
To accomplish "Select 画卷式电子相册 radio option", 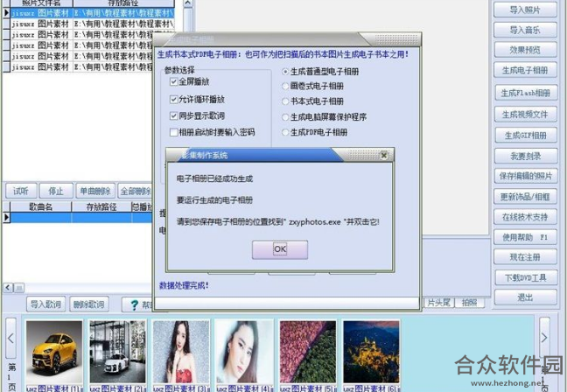I will coord(285,86).
